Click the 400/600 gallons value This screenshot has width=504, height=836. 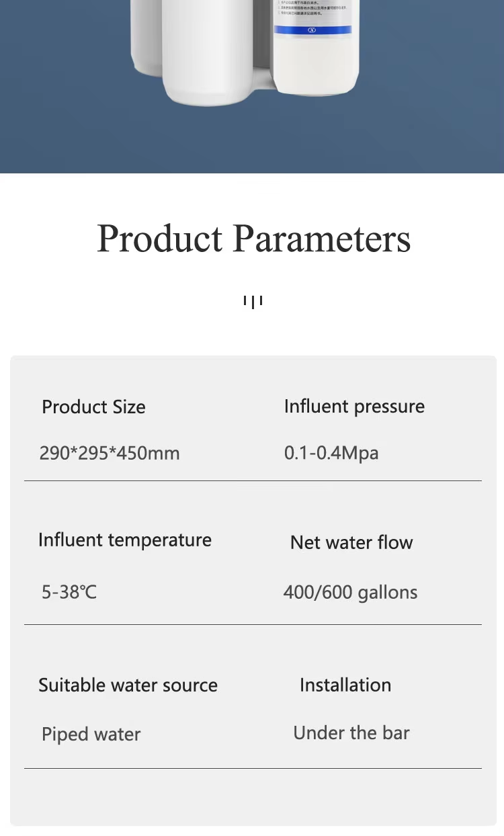click(x=350, y=592)
